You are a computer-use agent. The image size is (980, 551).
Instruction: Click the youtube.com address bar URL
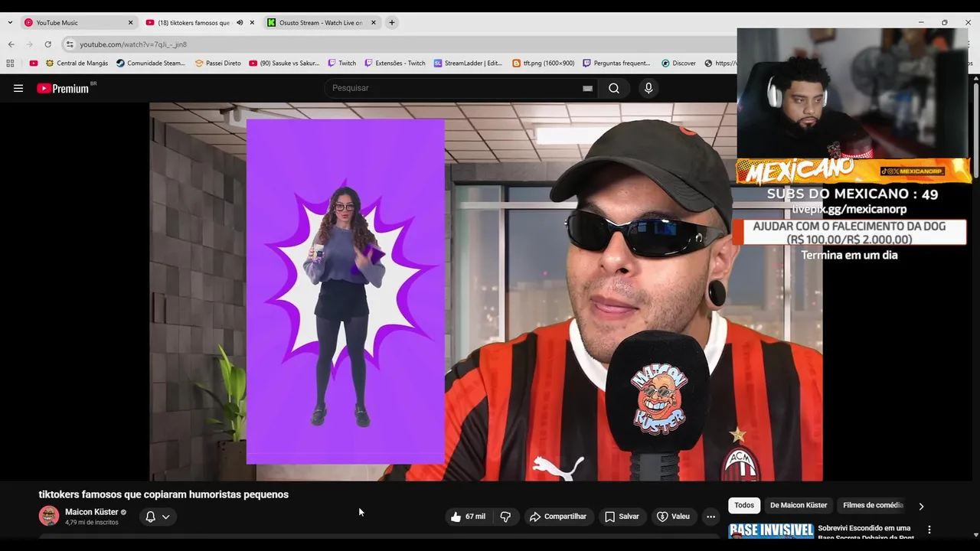pos(133,44)
